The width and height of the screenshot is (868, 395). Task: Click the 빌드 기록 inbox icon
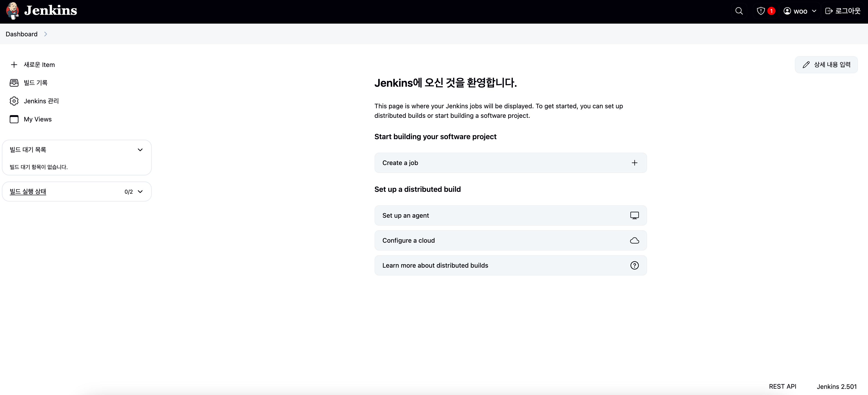click(14, 83)
